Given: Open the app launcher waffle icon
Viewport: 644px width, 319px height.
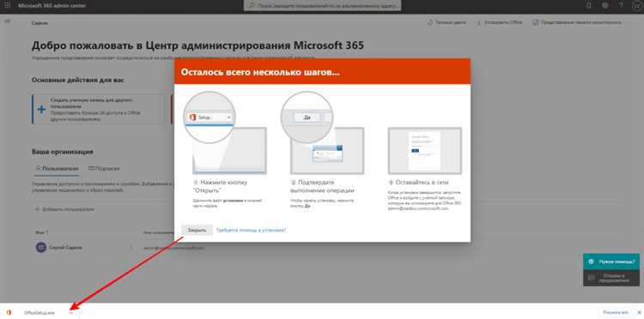Looking at the screenshot, I should coord(8,6).
